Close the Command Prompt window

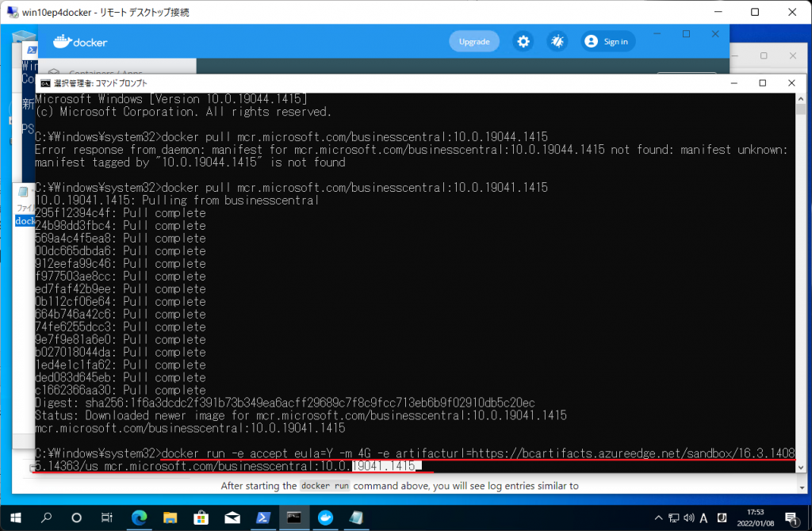coord(791,82)
